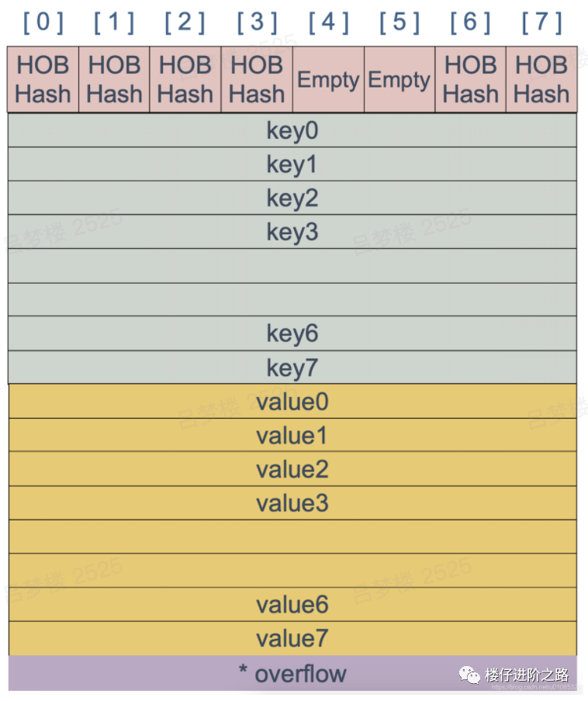Click the value1 row
Image resolution: width=588 pixels, height=701 pixels.
point(292,436)
